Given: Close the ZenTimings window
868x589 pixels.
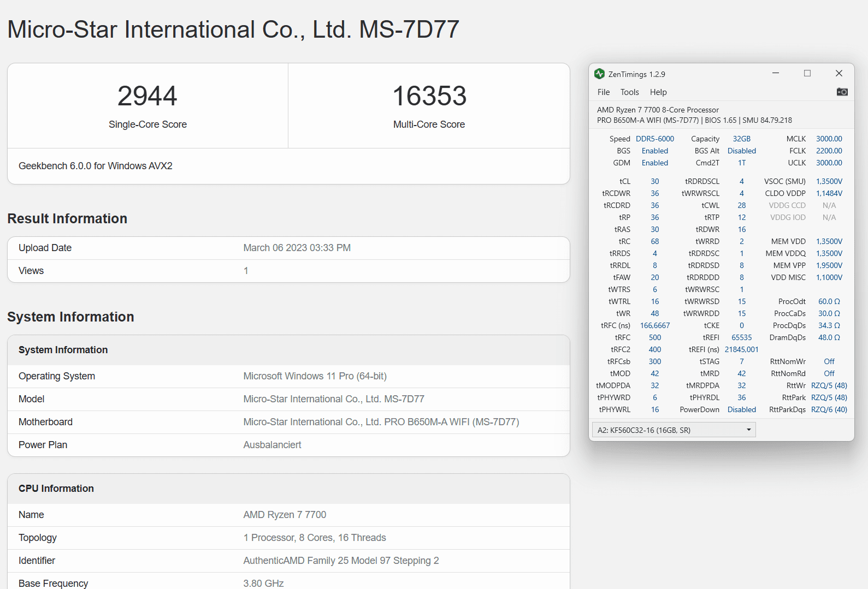Looking at the screenshot, I should point(839,73).
